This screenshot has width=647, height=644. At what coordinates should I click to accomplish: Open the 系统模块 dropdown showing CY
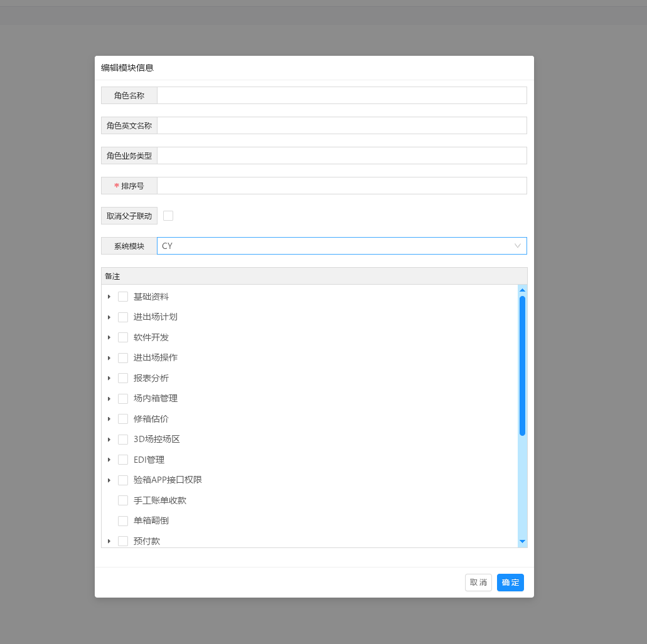pos(341,246)
